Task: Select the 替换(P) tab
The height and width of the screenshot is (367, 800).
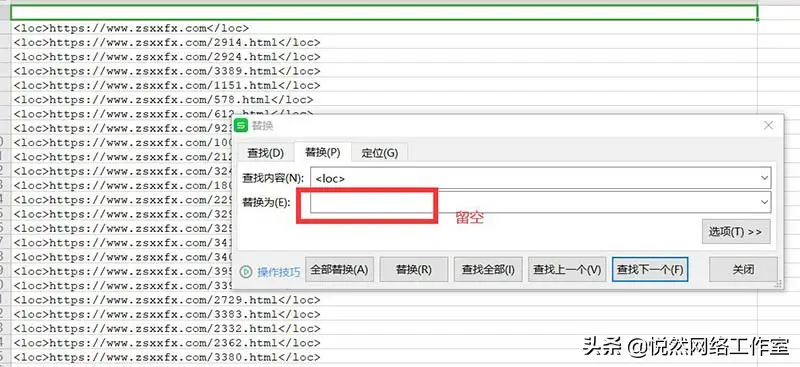Action: tap(322, 152)
